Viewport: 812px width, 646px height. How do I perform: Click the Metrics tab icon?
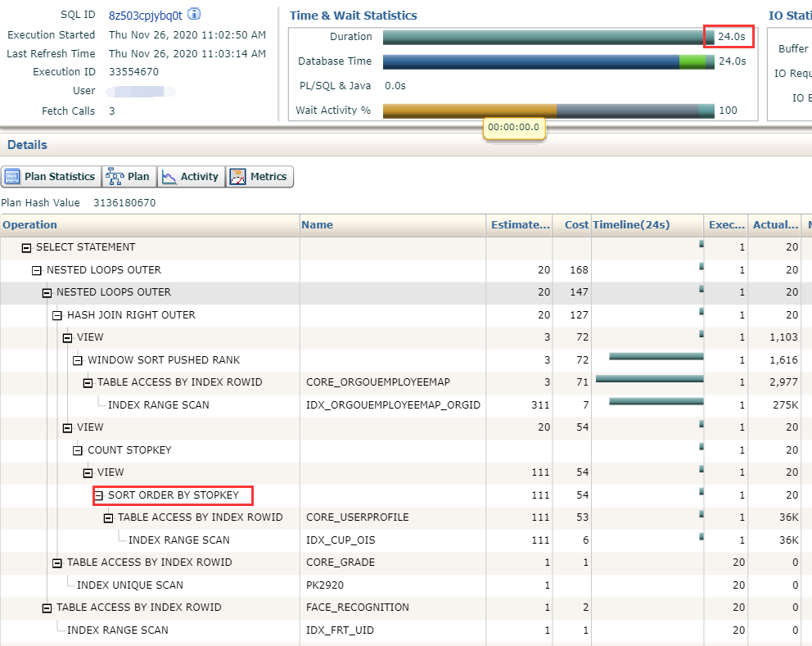237,177
